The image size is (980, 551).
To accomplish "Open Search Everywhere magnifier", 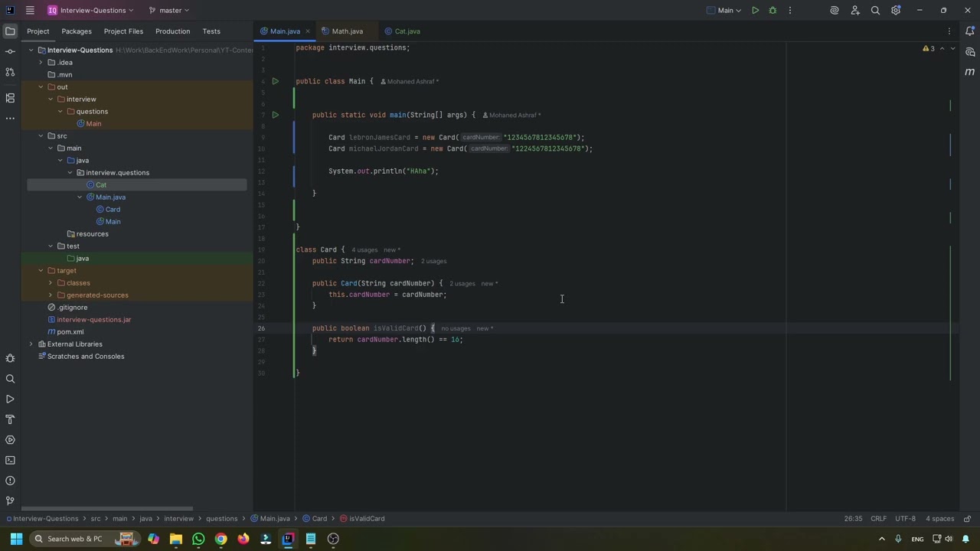I will [x=875, y=10].
